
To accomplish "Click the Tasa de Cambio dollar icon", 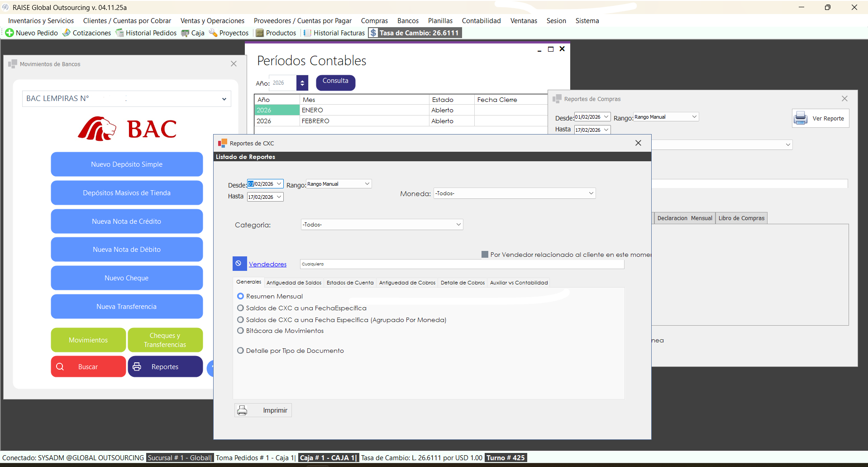I will 373,33.
